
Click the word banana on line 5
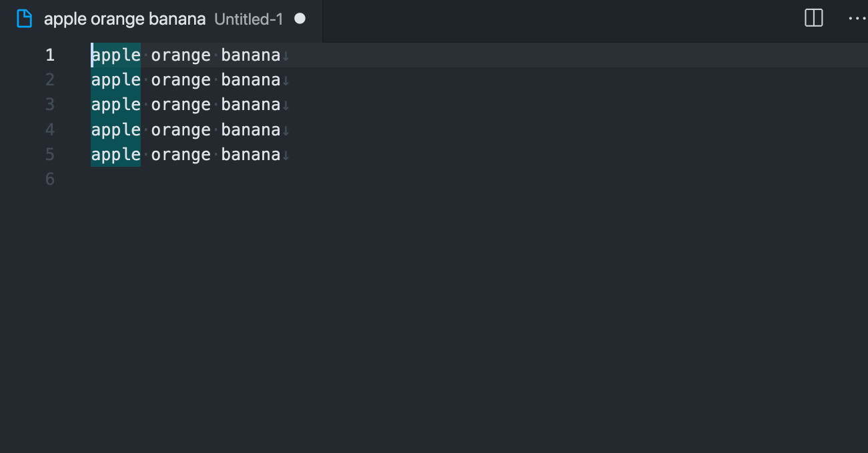click(x=251, y=155)
